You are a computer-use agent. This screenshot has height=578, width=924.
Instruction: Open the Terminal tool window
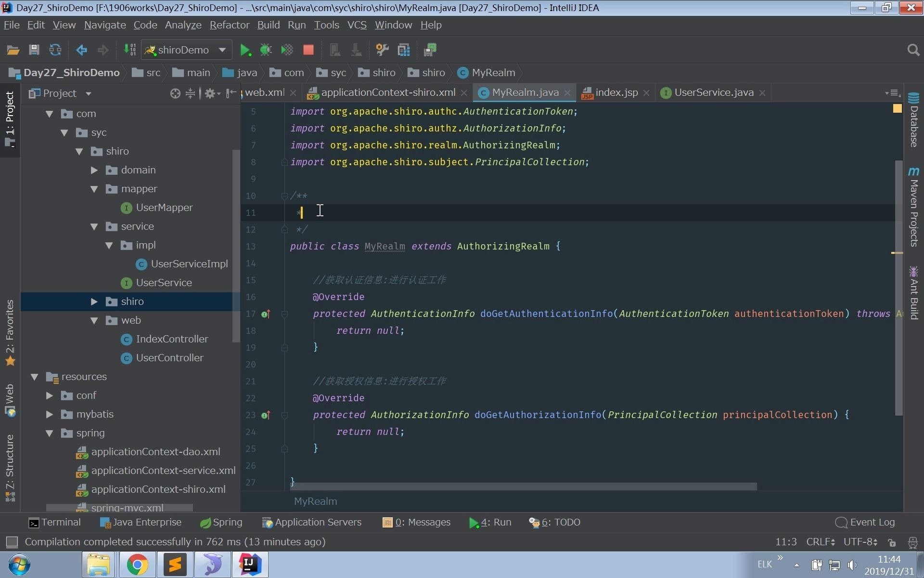(54, 522)
